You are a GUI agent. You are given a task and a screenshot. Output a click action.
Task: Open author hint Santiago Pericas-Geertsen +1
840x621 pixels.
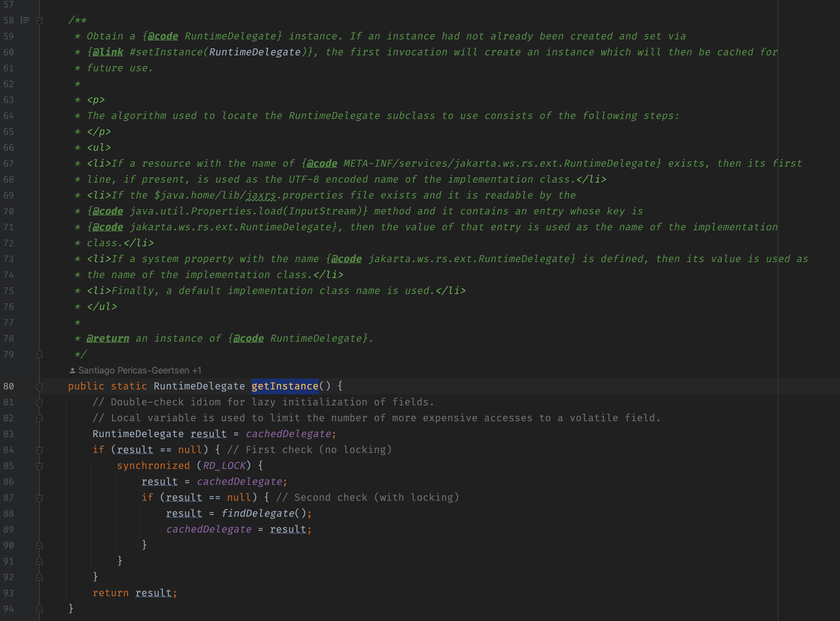[139, 371]
